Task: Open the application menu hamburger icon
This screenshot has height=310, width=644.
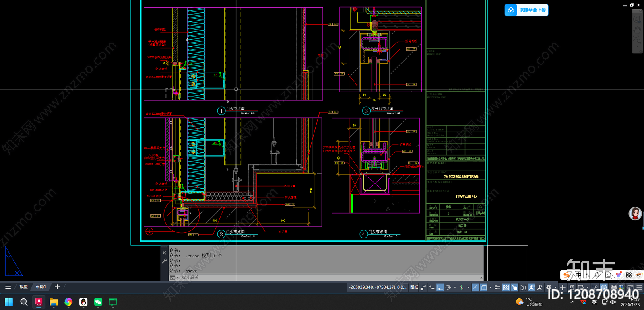Action: [8, 287]
